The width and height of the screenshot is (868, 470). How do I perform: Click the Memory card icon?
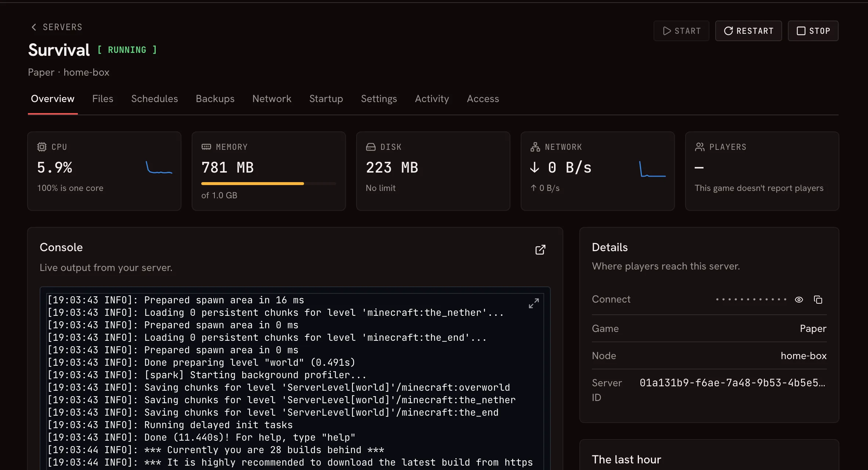coord(206,147)
